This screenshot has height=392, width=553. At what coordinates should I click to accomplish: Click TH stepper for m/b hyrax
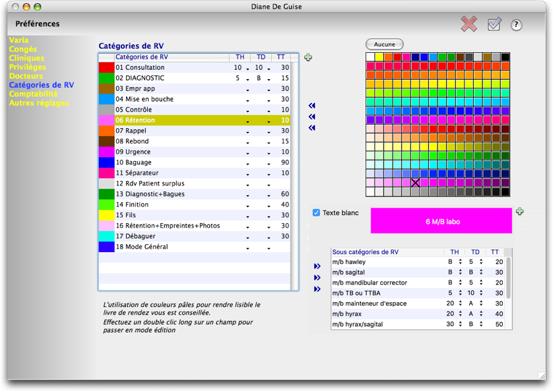[x=460, y=313]
